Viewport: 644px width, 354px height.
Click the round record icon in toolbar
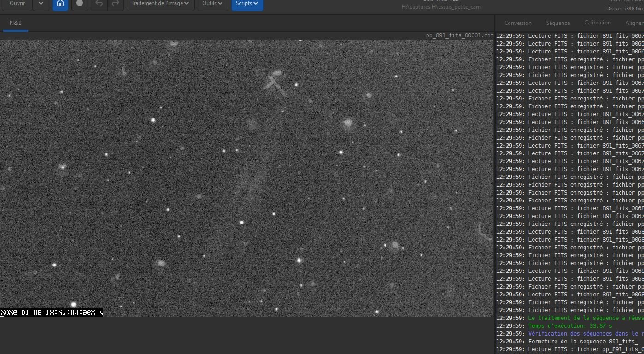pos(80,4)
